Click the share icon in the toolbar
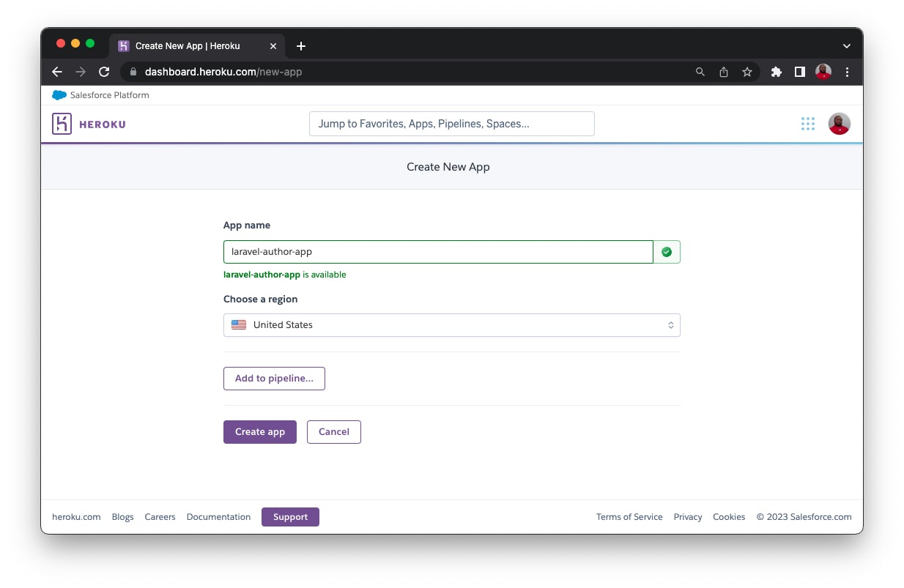This screenshot has width=904, height=588. tap(723, 72)
